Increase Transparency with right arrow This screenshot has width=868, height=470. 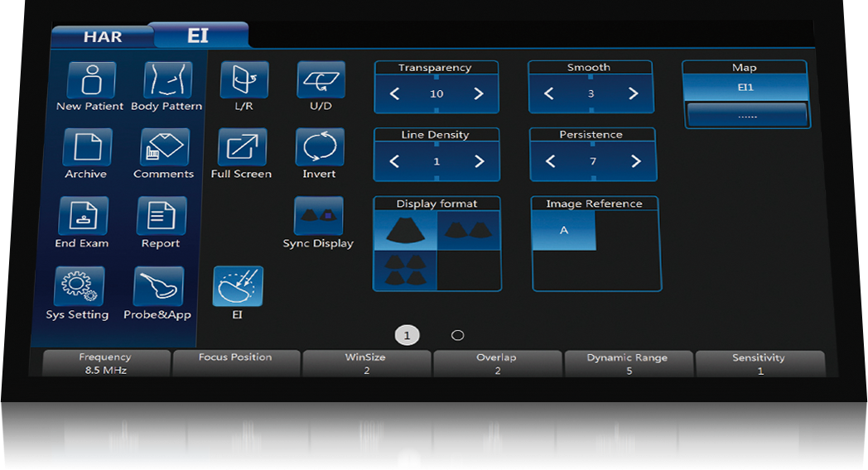(x=478, y=94)
